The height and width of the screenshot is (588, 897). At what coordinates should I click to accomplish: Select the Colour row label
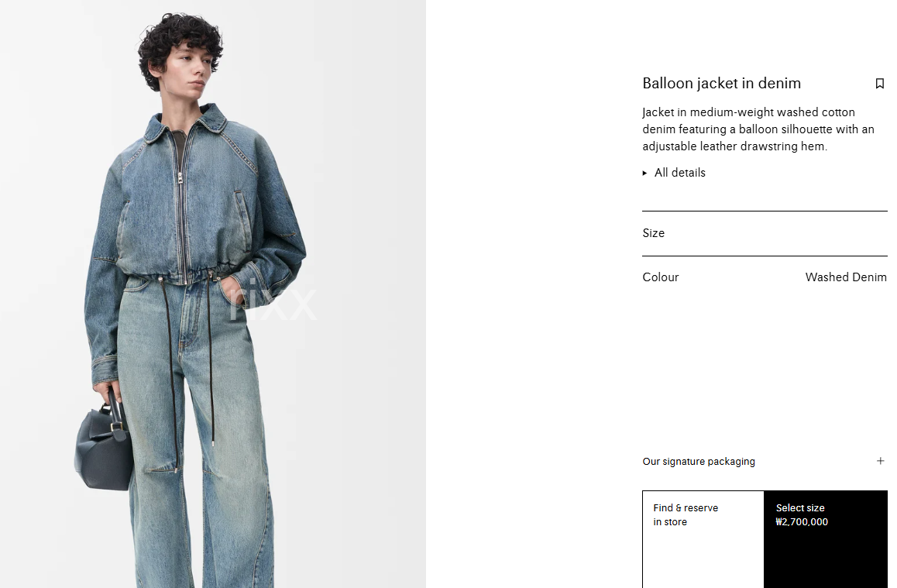(660, 277)
